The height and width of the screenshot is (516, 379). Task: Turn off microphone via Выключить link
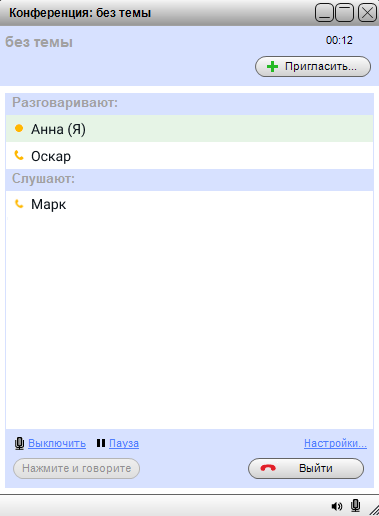(57, 443)
